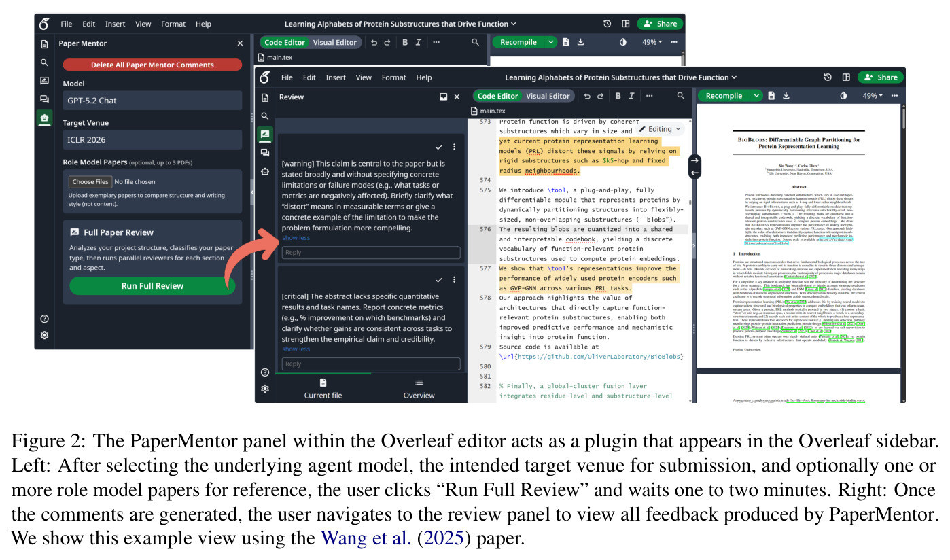950x560 pixels.
Task: Toggle the PDF dark mode icon in the Paper Mentor window
Action: pyautogui.click(x=623, y=42)
